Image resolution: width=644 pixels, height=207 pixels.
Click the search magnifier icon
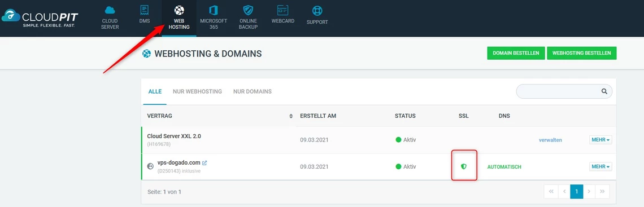[x=604, y=91]
